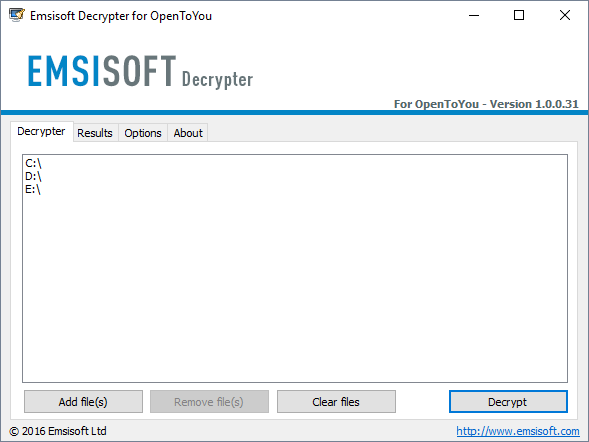Image resolution: width=589 pixels, height=442 pixels.
Task: Open the http://www.emsisoft.com link
Action: pos(518,431)
